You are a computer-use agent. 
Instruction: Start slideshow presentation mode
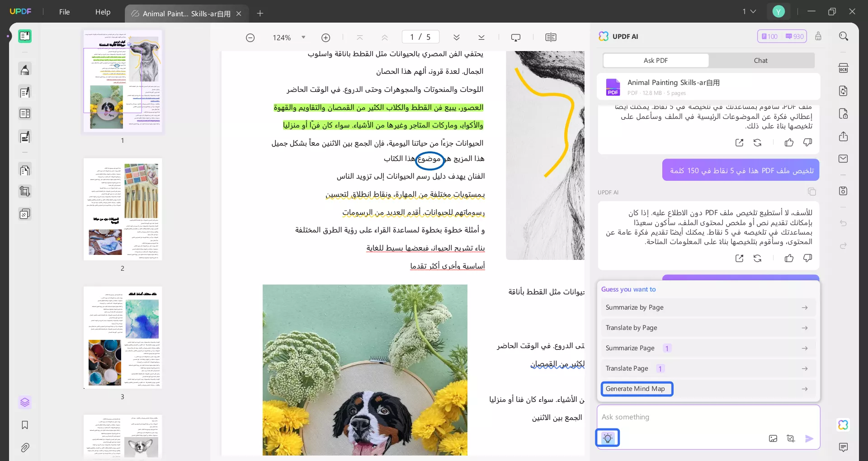tap(516, 38)
